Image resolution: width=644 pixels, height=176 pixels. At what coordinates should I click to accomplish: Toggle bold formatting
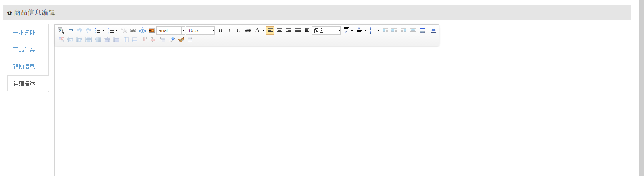[220, 30]
